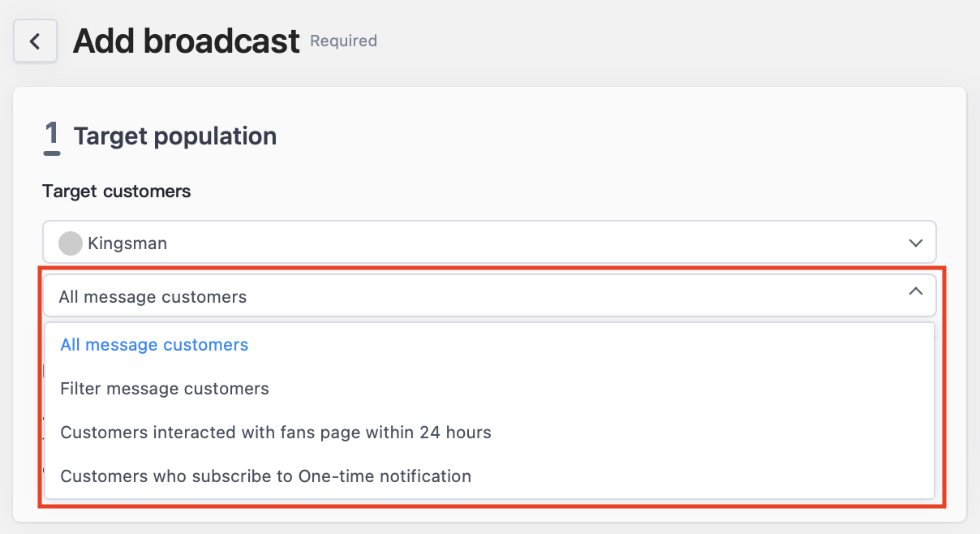Click the up chevron of customer filter

click(x=916, y=291)
